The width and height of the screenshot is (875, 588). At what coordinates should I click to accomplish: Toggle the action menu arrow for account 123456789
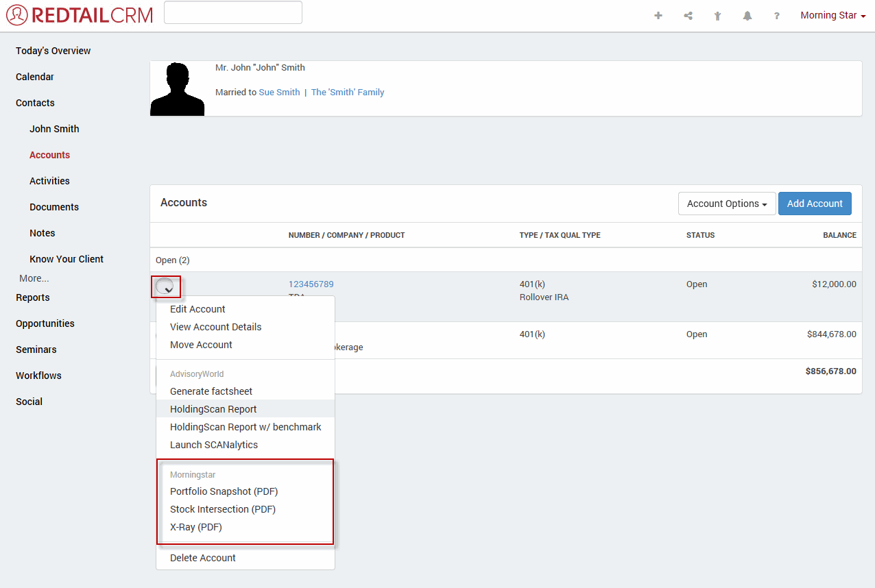click(165, 287)
